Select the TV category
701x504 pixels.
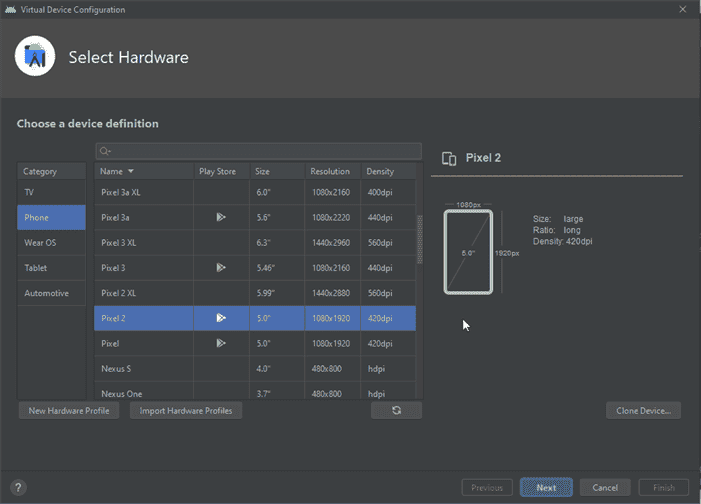click(x=51, y=192)
